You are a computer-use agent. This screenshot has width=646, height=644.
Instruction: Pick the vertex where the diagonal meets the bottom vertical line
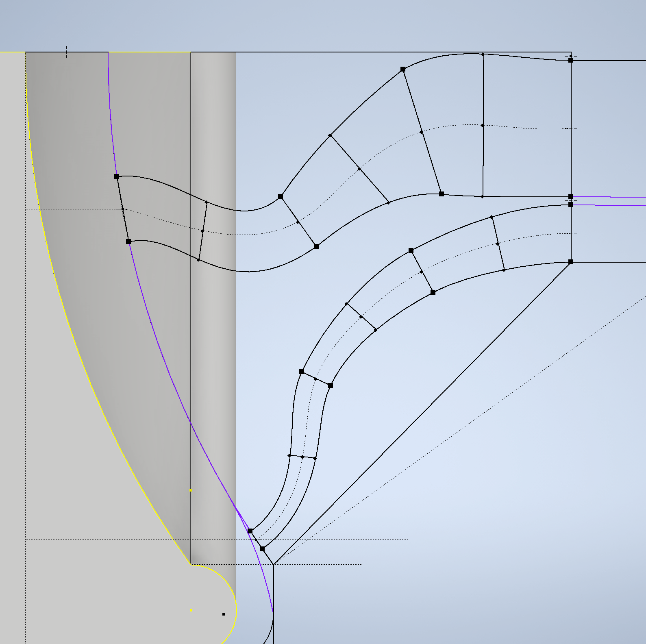274,564
